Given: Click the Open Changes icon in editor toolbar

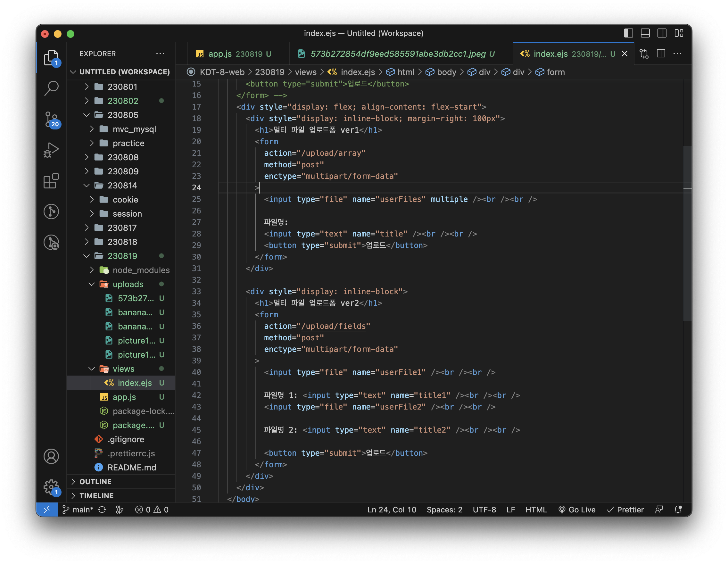Looking at the screenshot, I should coord(644,54).
